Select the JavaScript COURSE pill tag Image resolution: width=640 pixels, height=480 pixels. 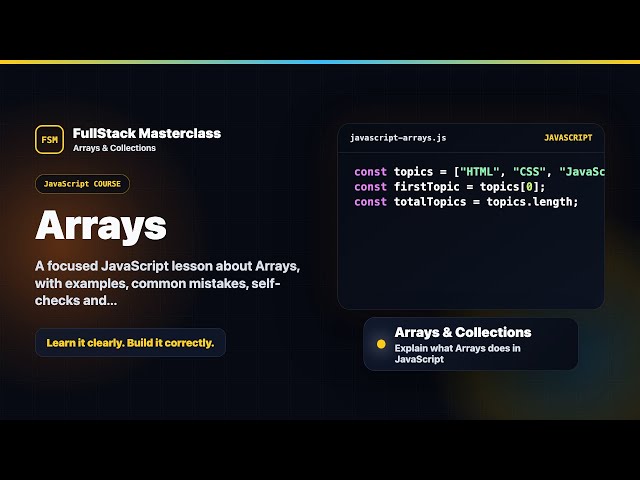[82, 184]
